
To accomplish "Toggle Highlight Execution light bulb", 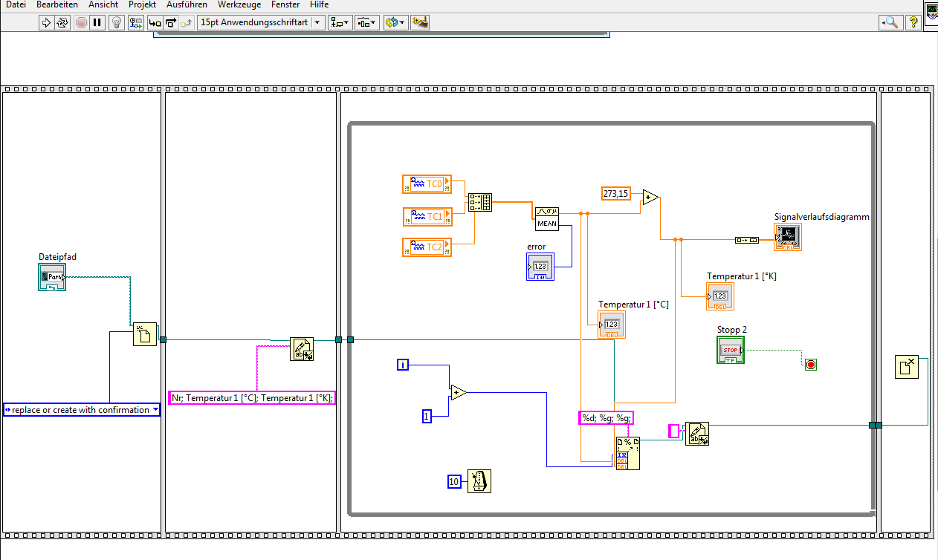I will click(117, 22).
